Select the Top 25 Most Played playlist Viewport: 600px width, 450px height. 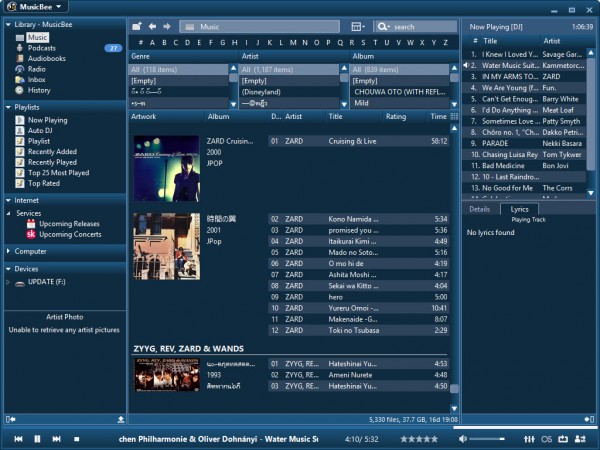(x=58, y=173)
